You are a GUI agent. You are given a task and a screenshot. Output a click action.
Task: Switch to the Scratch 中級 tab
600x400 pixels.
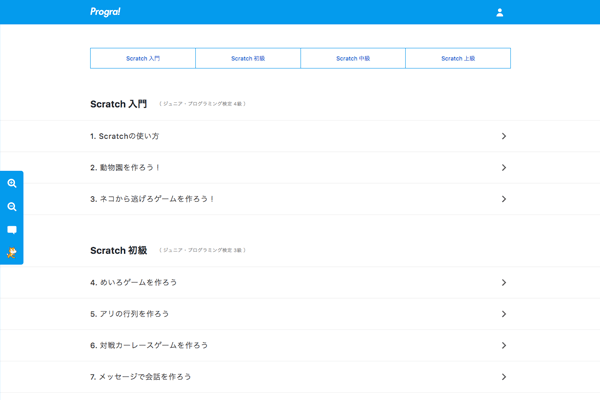click(353, 58)
